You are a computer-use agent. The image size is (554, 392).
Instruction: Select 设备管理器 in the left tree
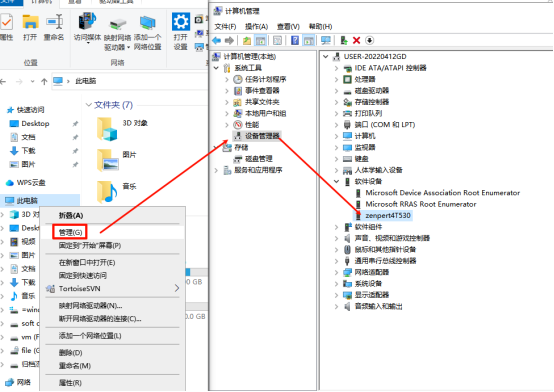click(x=262, y=136)
